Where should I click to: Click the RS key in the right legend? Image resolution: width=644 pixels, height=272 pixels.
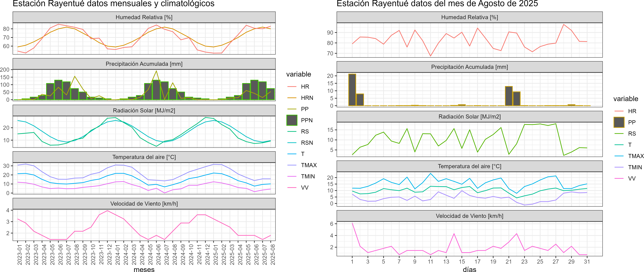click(619, 133)
